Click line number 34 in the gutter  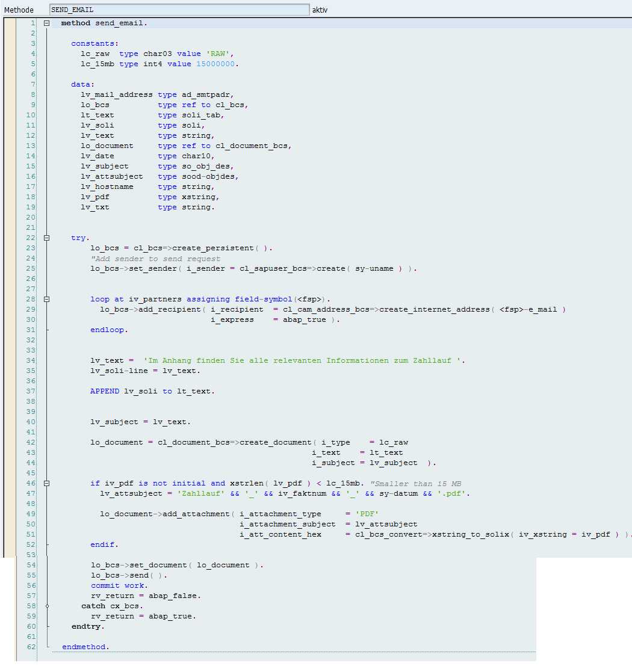click(x=31, y=360)
